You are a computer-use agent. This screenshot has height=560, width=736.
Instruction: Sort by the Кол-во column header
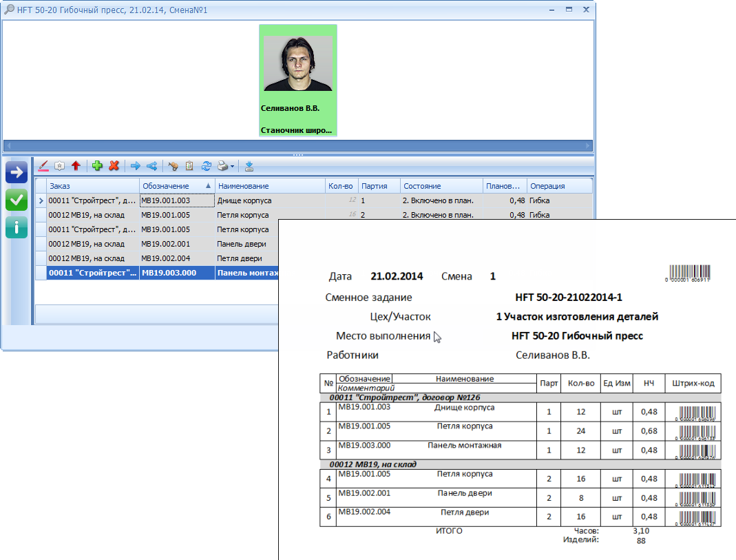pos(341,186)
